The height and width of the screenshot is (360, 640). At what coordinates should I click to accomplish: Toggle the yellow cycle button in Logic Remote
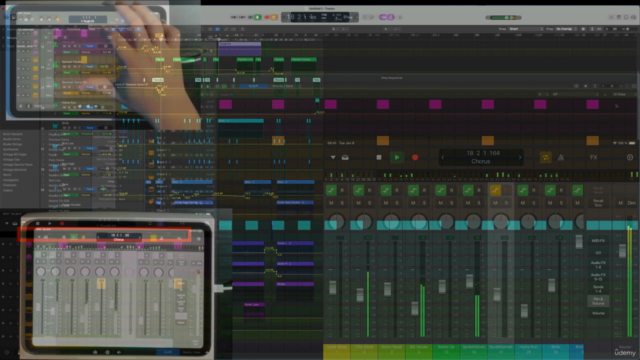545,157
